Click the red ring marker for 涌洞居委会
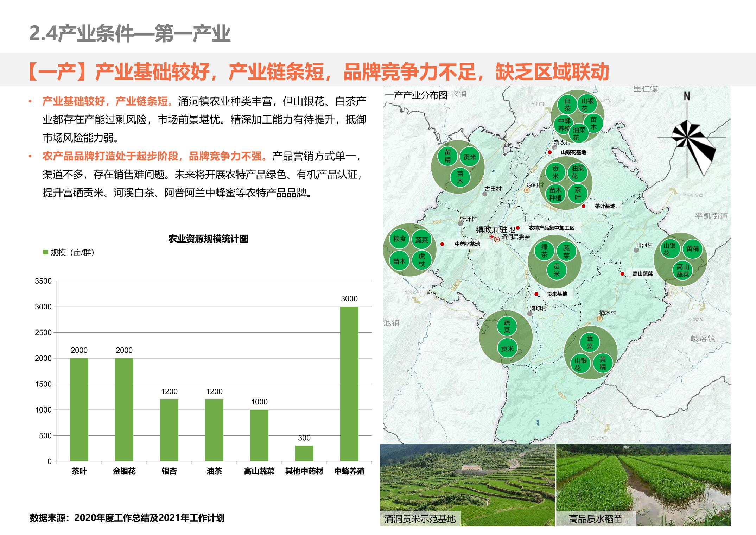The height and width of the screenshot is (535, 756). (x=497, y=240)
